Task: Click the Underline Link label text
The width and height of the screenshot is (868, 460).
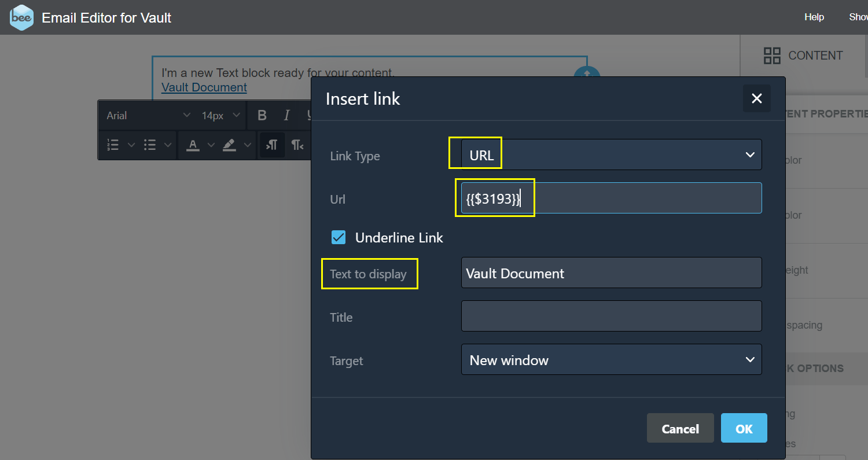Action: coord(399,237)
